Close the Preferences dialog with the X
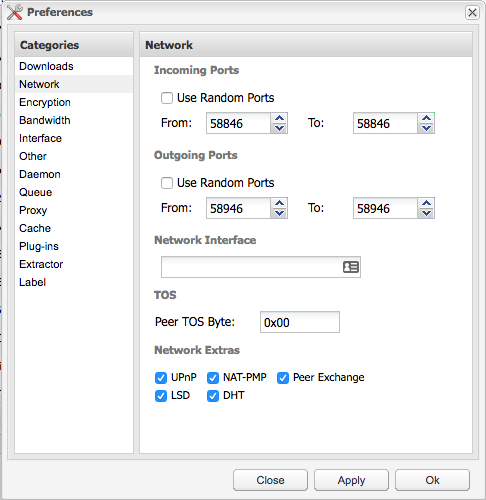 (472, 13)
